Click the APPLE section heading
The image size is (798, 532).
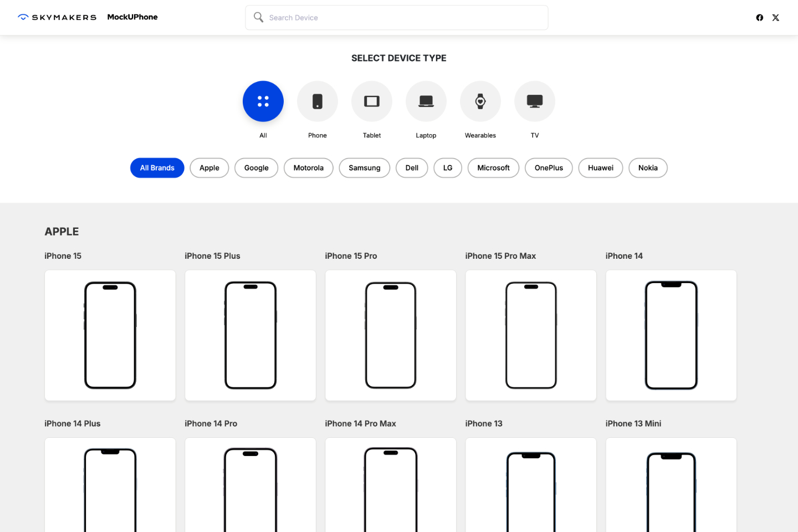pos(62,232)
